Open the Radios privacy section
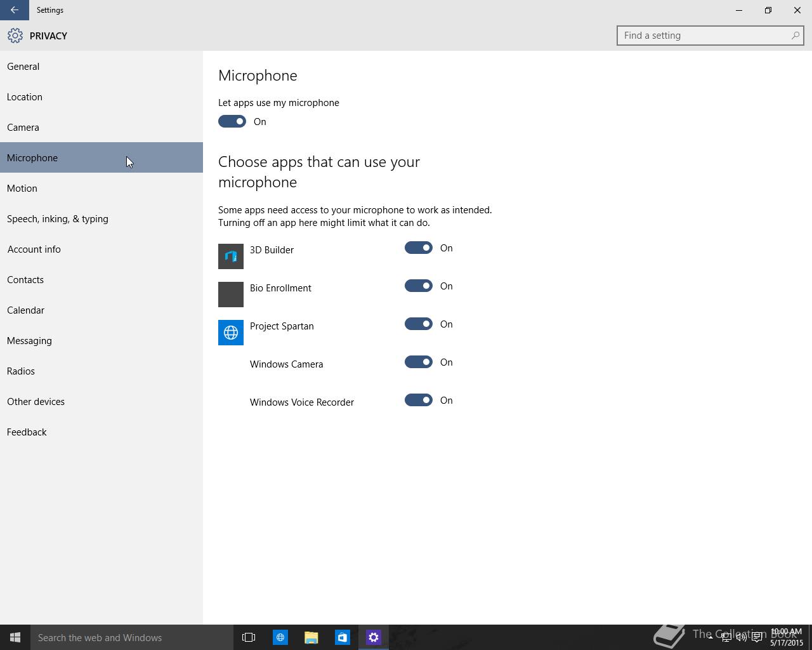Viewport: 812px width, 650px height. pyautogui.click(x=101, y=371)
